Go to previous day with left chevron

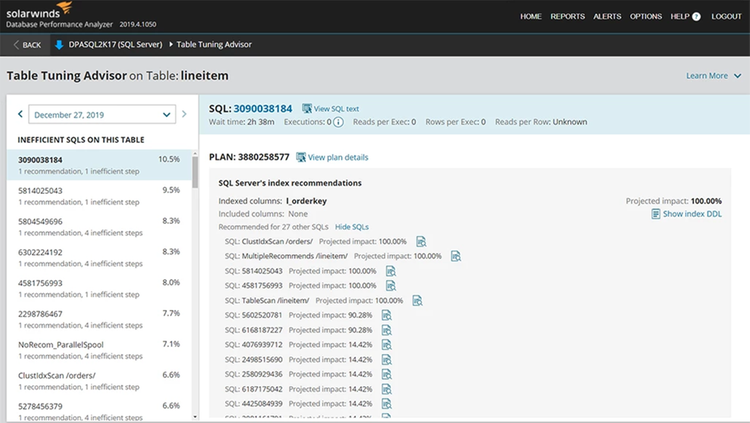point(20,114)
